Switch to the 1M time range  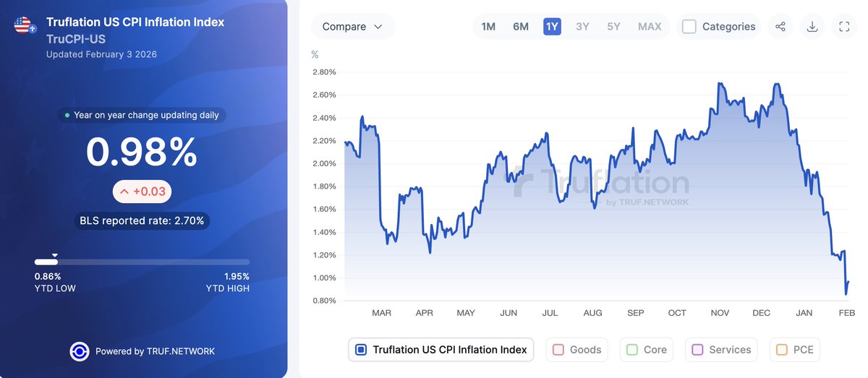(x=488, y=27)
